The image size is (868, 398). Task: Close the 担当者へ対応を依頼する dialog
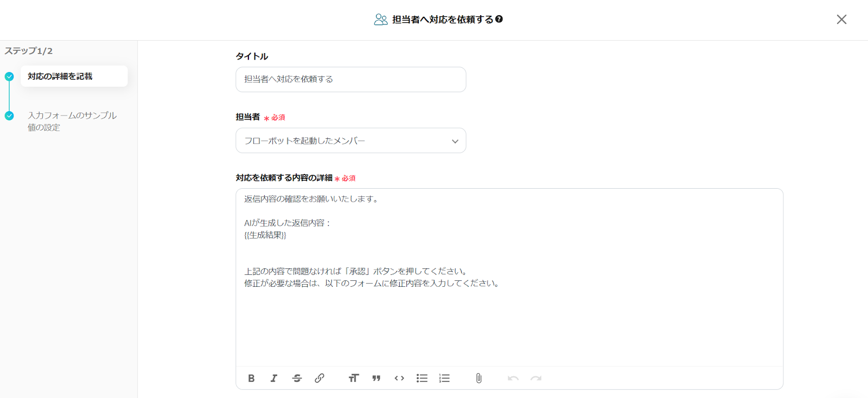841,20
